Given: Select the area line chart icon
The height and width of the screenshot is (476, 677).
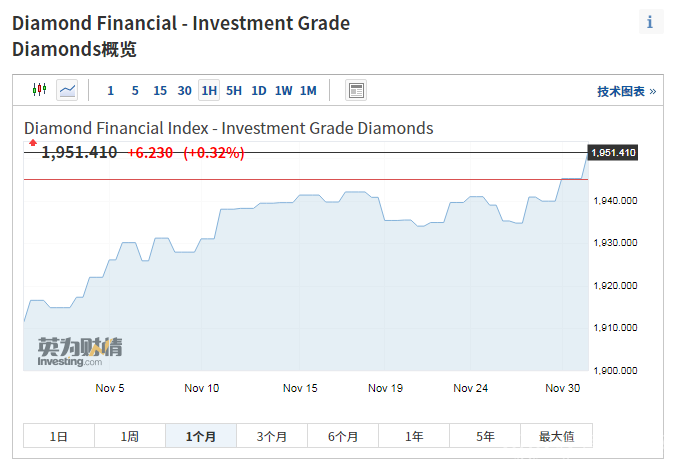Looking at the screenshot, I should pos(67,90).
